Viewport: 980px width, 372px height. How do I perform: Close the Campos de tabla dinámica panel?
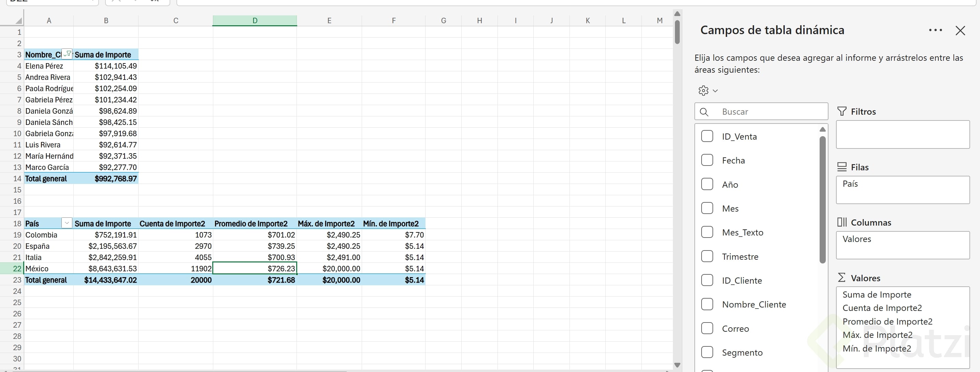[960, 31]
